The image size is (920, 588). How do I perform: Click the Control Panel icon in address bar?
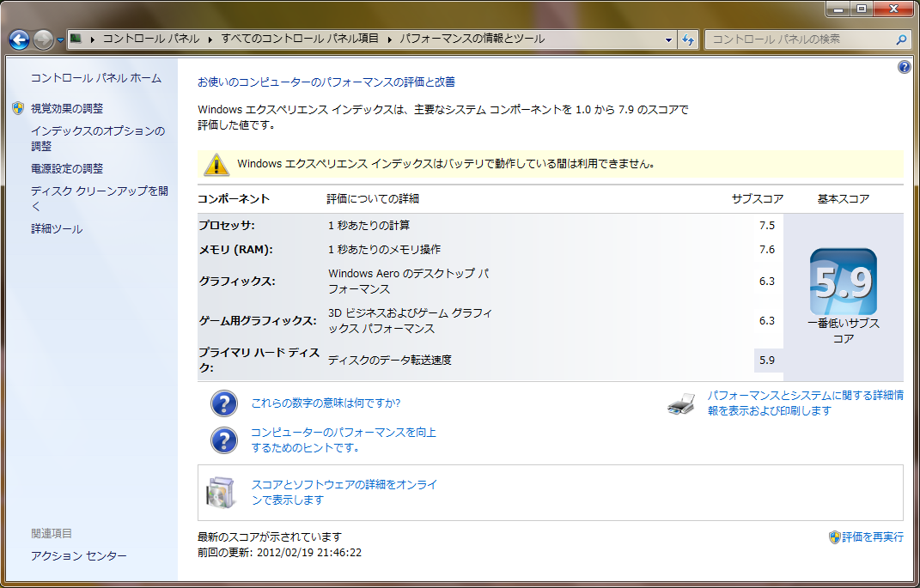76,39
